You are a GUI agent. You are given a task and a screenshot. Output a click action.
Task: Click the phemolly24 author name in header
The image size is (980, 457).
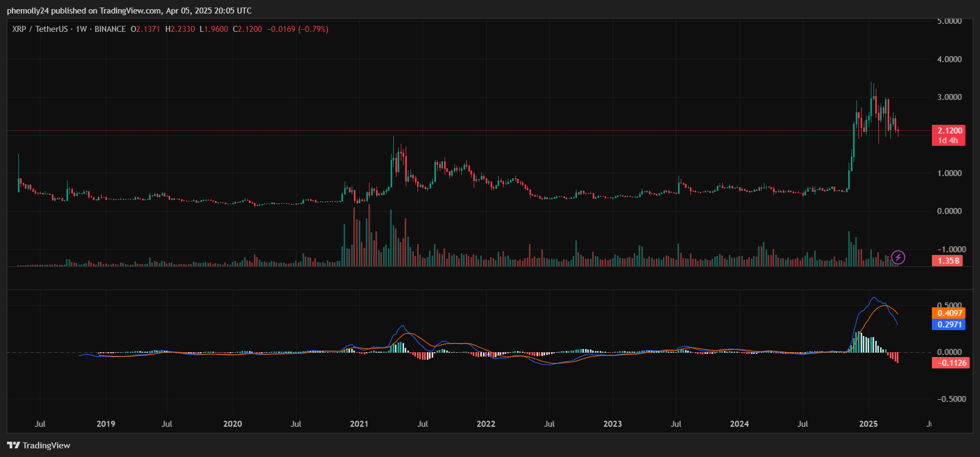tap(28, 11)
